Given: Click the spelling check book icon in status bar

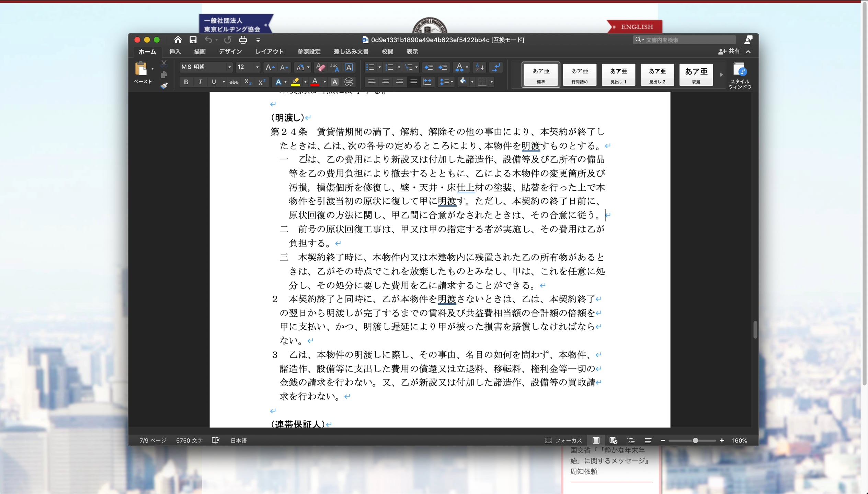Looking at the screenshot, I should [216, 440].
